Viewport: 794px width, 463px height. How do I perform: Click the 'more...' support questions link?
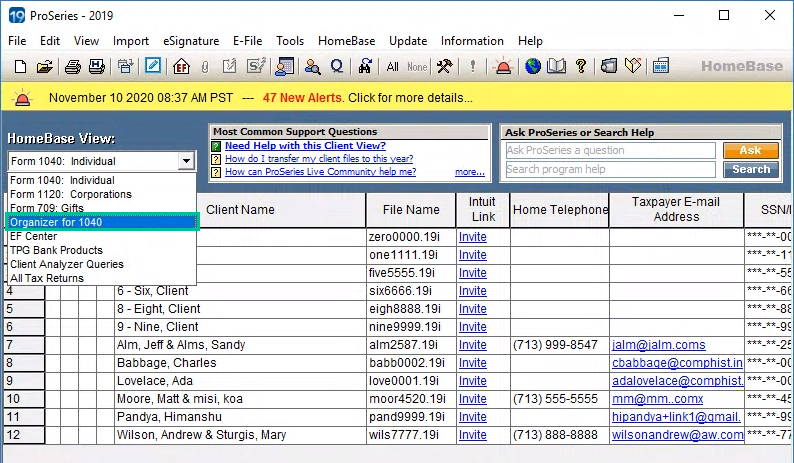point(470,172)
